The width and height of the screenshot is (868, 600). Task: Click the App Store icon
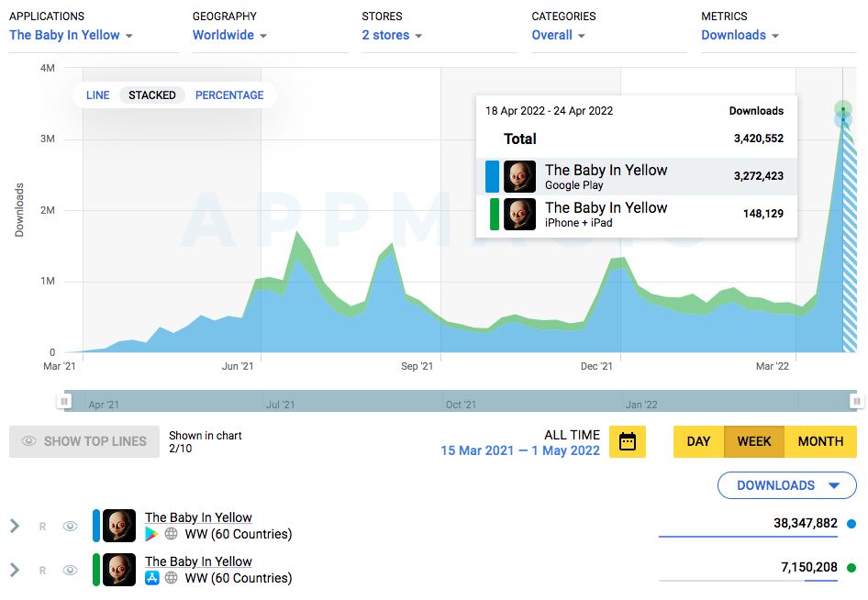pyautogui.click(x=152, y=578)
